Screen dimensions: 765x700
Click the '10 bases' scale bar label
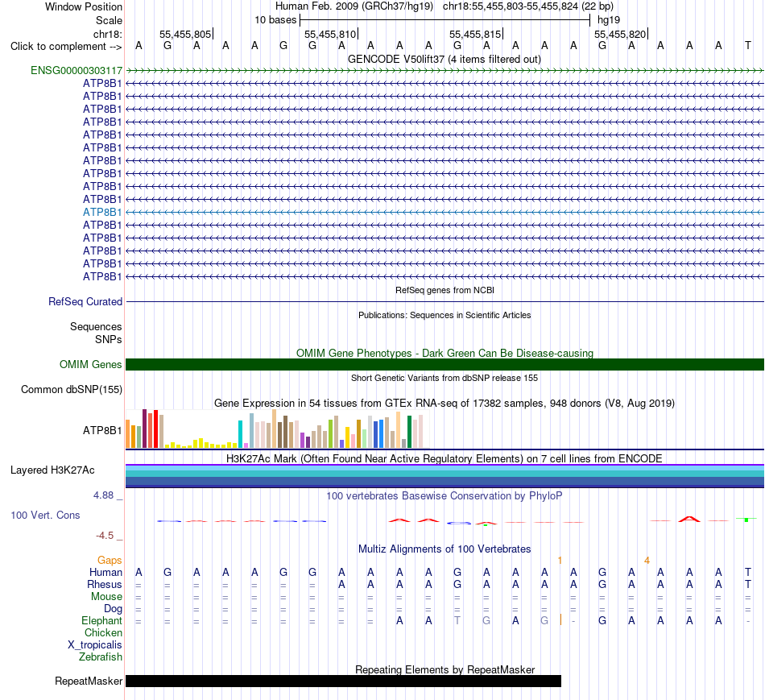(x=275, y=20)
